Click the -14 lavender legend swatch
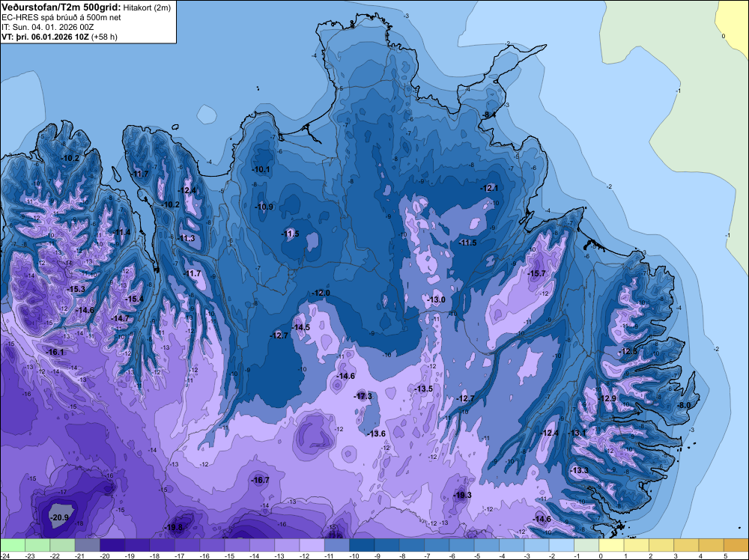This screenshot has width=749, height=560. coord(261,545)
